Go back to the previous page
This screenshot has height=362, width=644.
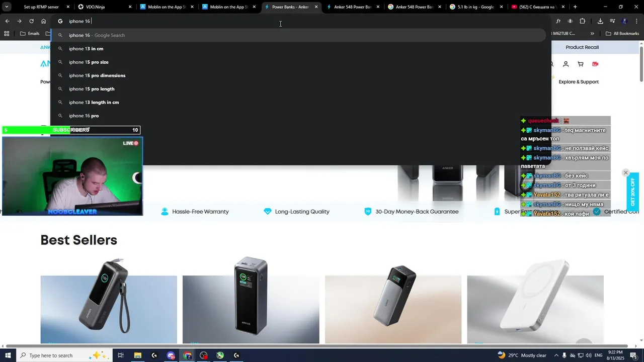(7, 21)
